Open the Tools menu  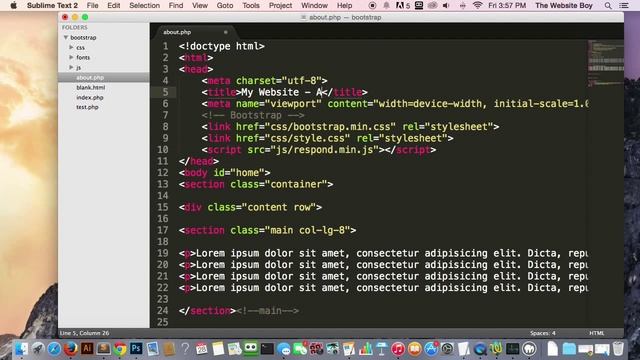tap(251, 6)
